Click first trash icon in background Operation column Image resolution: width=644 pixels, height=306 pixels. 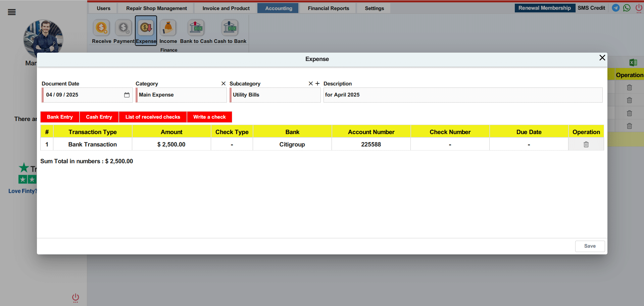tap(630, 87)
